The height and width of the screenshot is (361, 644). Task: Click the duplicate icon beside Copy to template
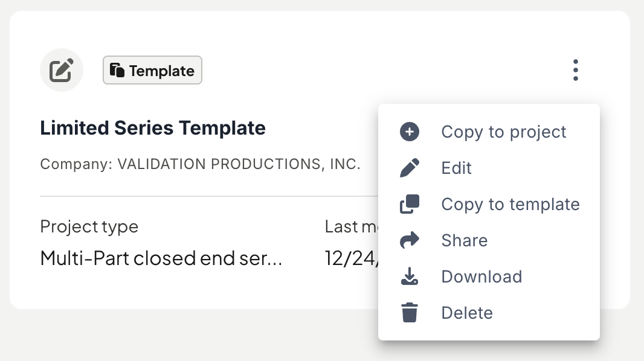pyautogui.click(x=410, y=204)
